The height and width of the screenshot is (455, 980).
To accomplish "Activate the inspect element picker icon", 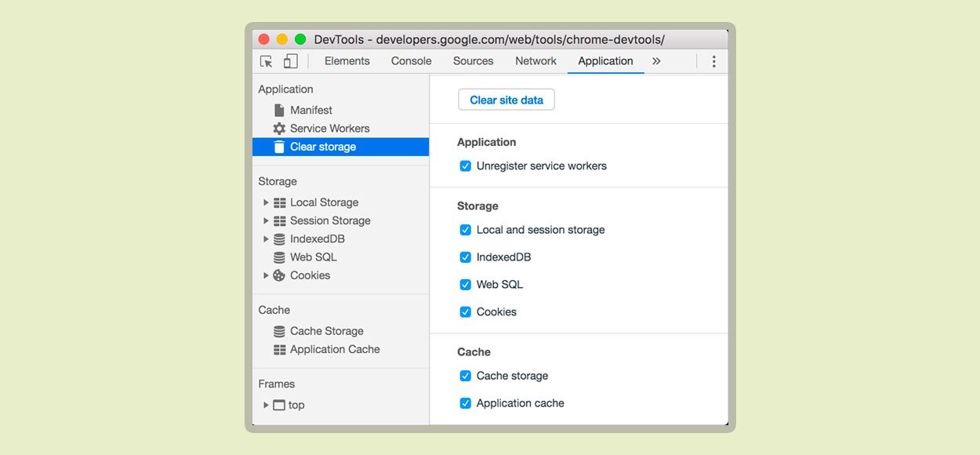I will tap(267, 61).
